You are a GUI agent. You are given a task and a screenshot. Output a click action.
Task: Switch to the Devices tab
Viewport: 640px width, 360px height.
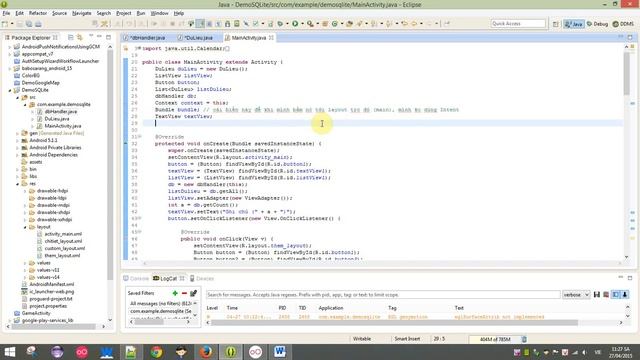tap(202, 278)
